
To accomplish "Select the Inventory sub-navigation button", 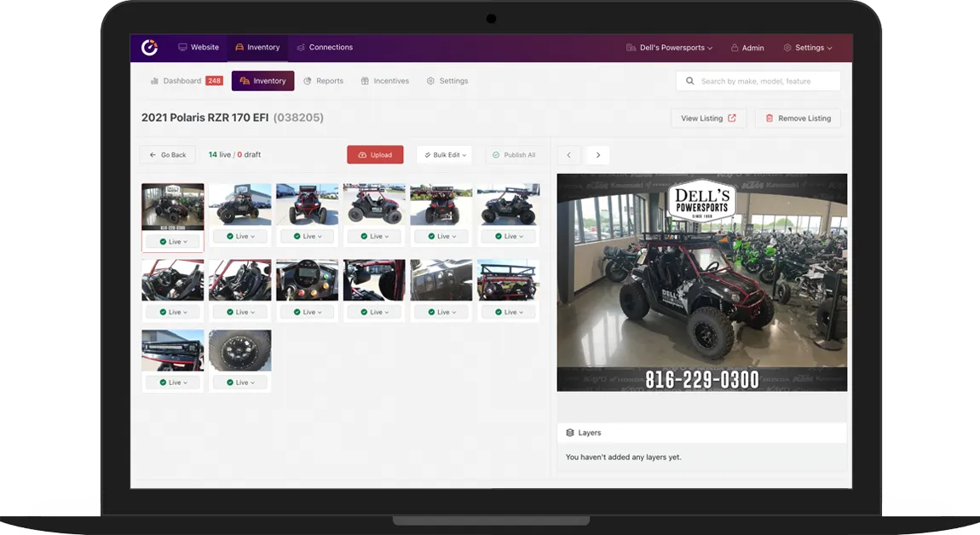I will (262, 81).
